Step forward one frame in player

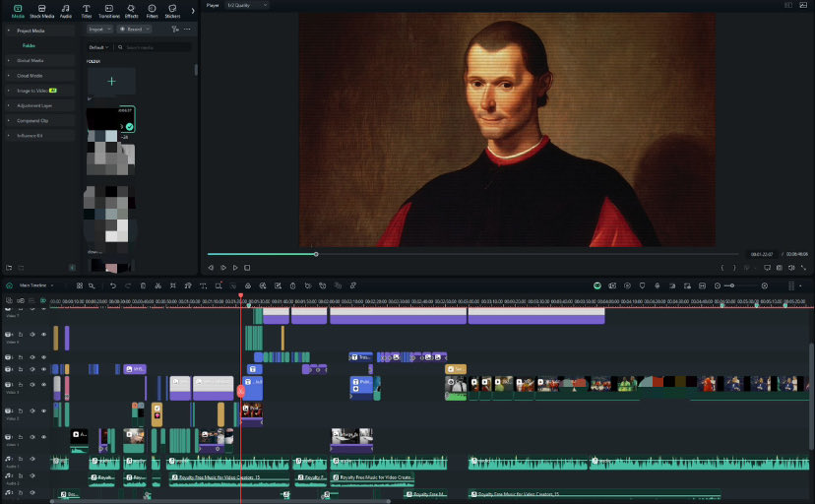point(223,268)
